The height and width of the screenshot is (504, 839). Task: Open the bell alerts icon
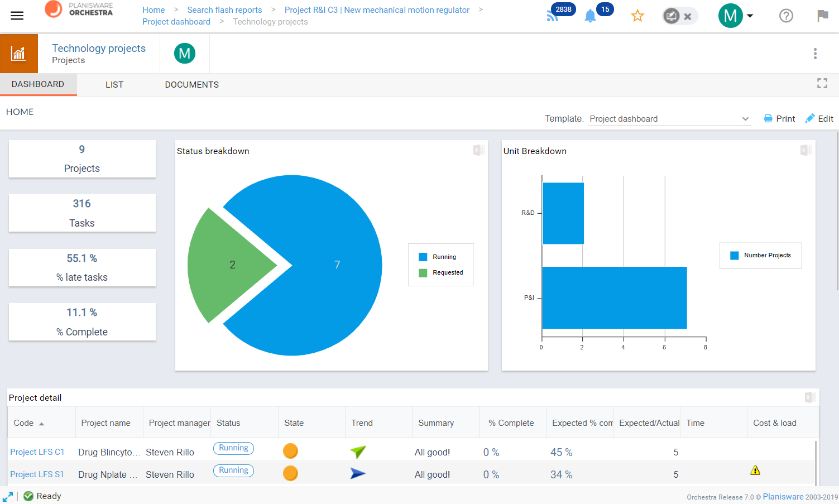coord(590,16)
